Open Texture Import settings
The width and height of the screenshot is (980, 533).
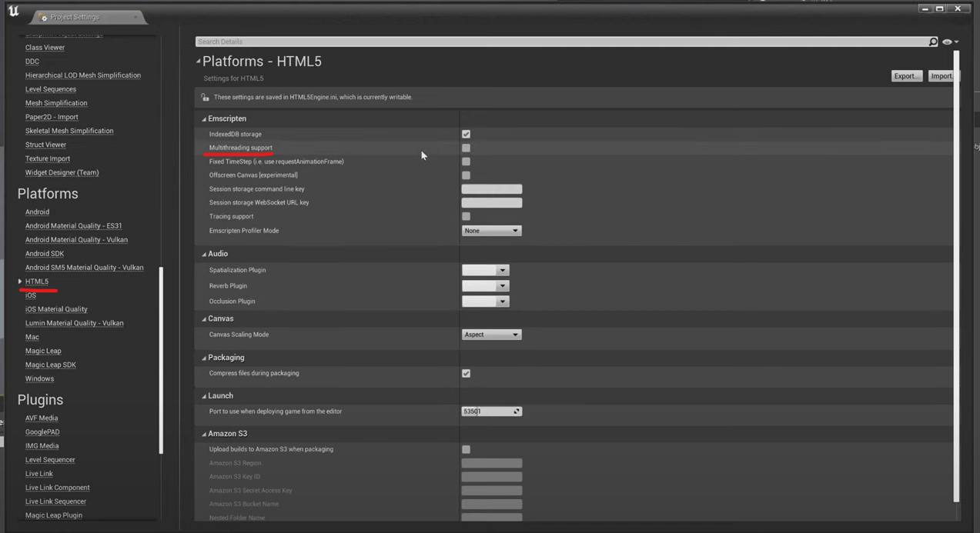(48, 158)
